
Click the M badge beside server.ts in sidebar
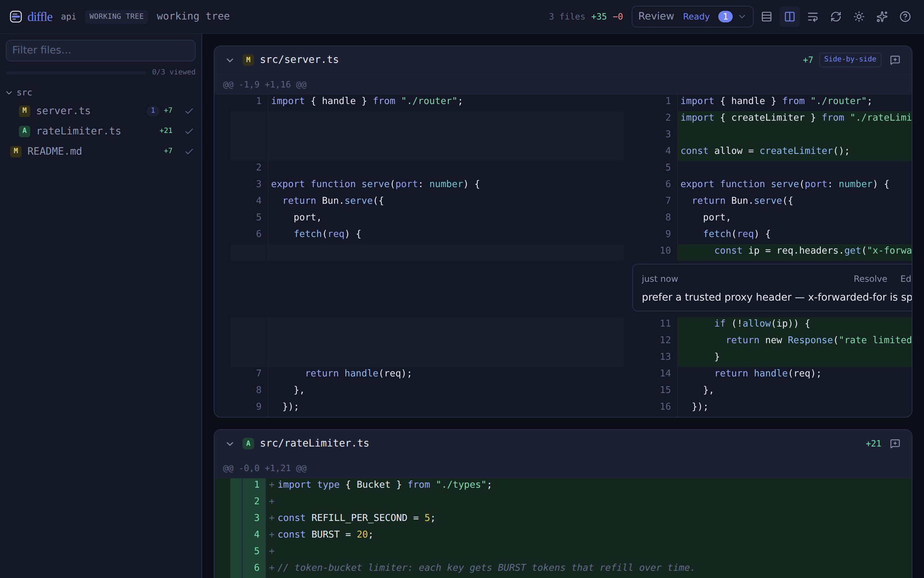(25, 111)
